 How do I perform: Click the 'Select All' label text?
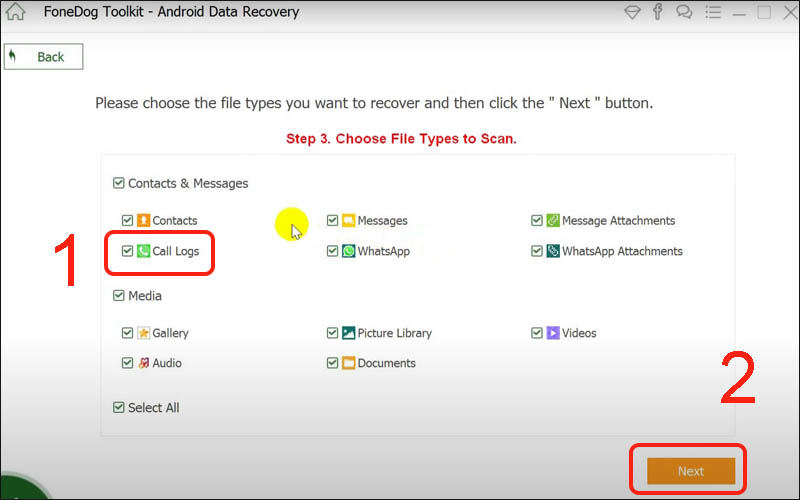coord(154,408)
